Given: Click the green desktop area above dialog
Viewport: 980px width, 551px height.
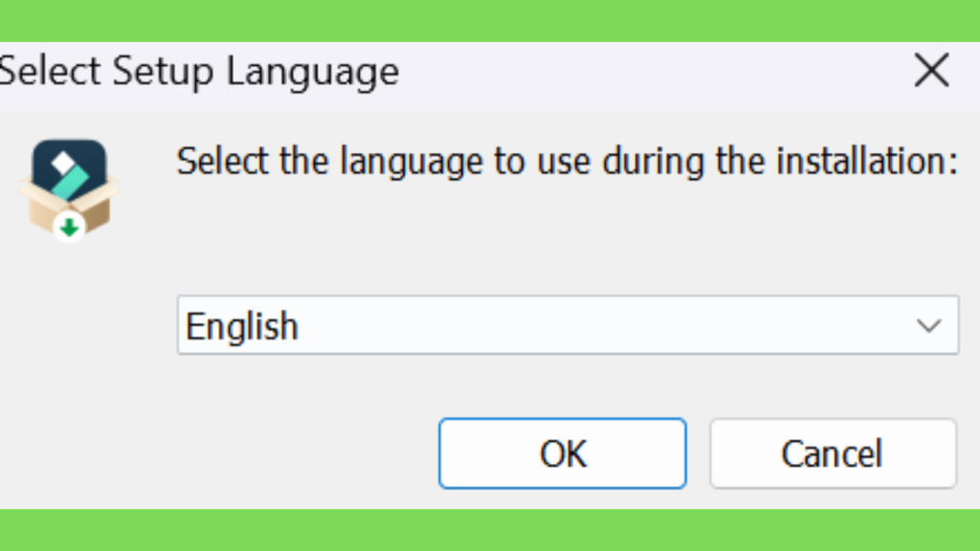Looking at the screenshot, I should coord(490,21).
